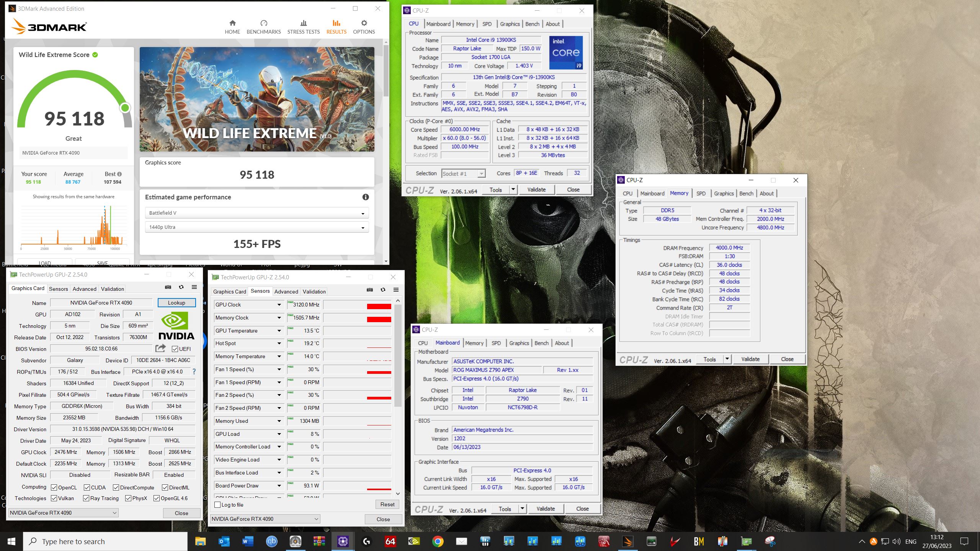Toggle DirectCompute checkbox
The width and height of the screenshot is (980, 551).
coord(116,487)
